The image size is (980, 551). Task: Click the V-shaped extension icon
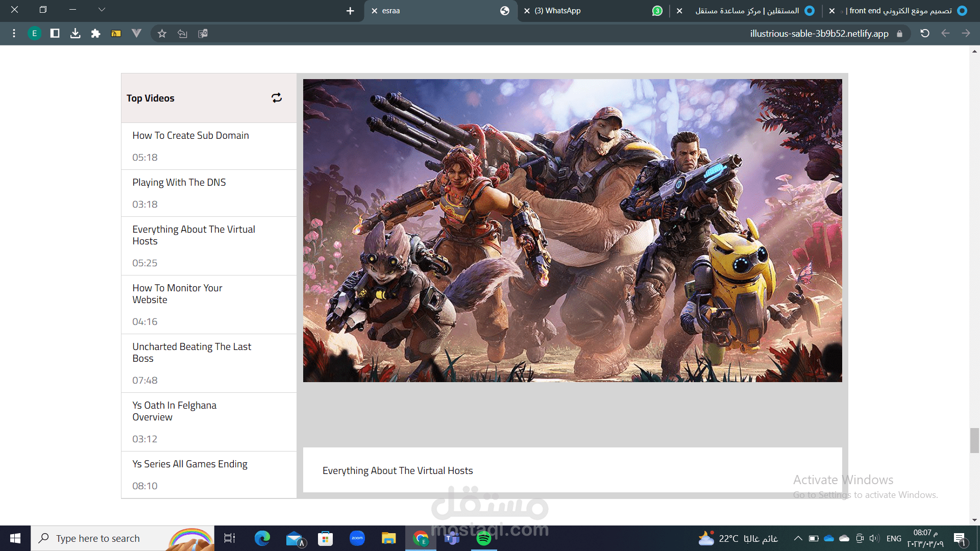pos(136,33)
